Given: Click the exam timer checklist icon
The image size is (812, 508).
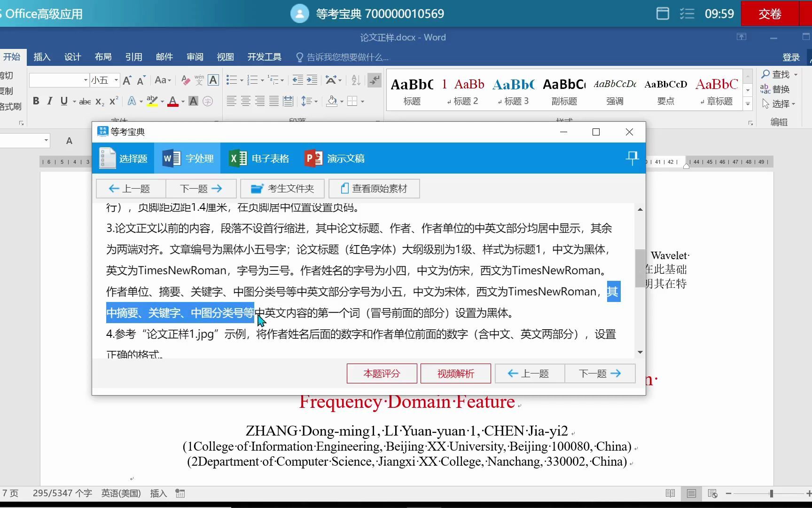Looking at the screenshot, I should click(687, 14).
